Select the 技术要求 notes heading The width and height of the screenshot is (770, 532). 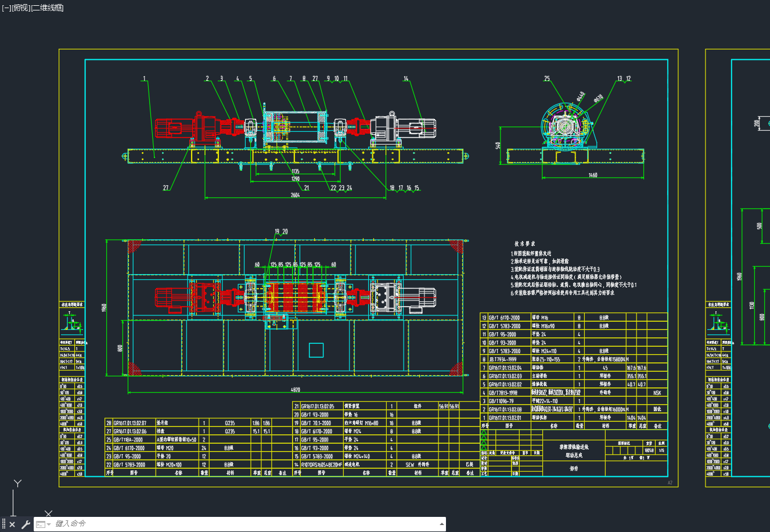click(x=524, y=244)
